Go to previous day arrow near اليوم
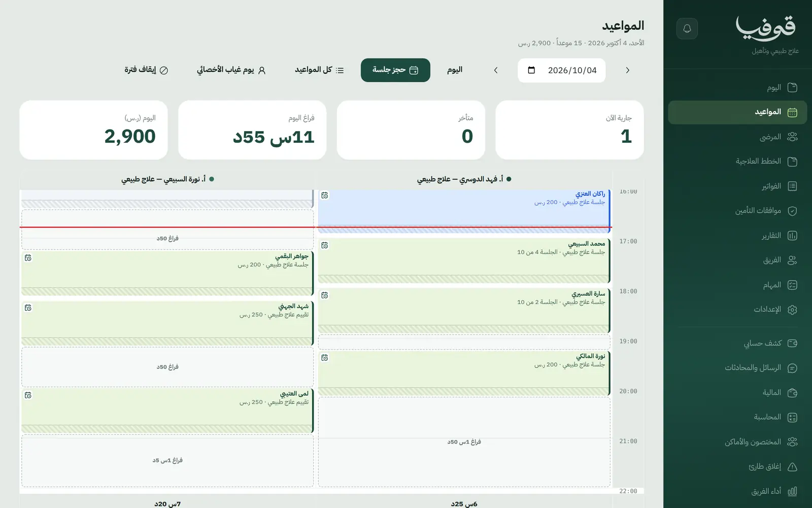812x508 pixels. 496,70
